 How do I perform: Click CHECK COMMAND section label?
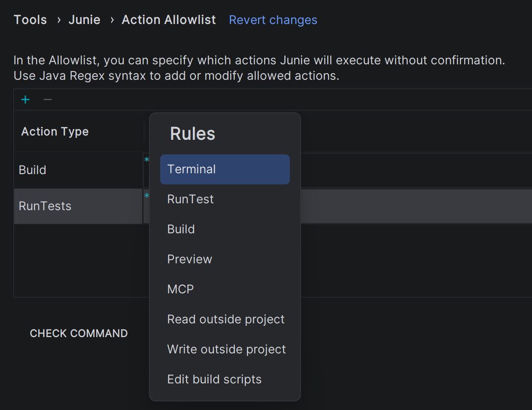[x=79, y=333]
